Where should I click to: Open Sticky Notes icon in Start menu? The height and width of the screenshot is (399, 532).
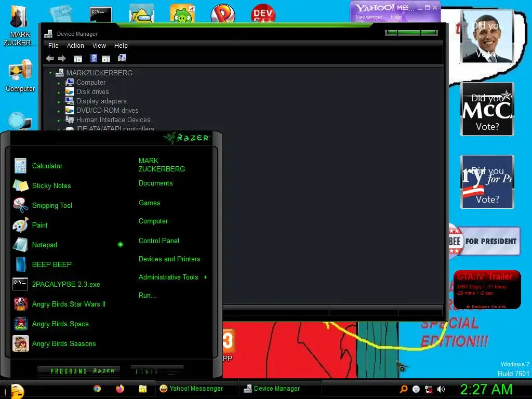(20, 185)
